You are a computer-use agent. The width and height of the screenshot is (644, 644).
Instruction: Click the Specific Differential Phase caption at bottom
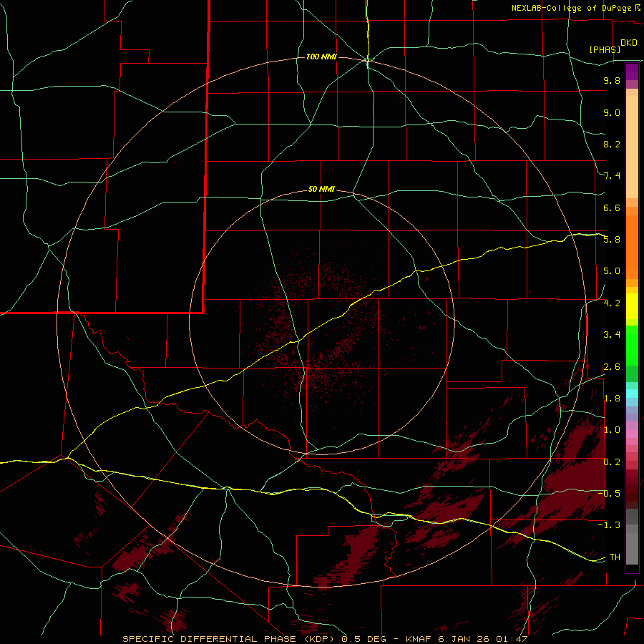click(x=325, y=639)
